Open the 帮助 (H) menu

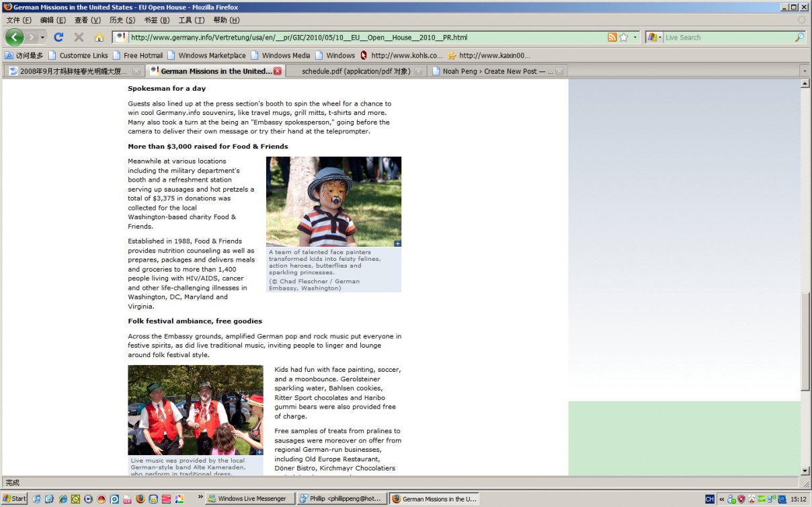tap(226, 20)
